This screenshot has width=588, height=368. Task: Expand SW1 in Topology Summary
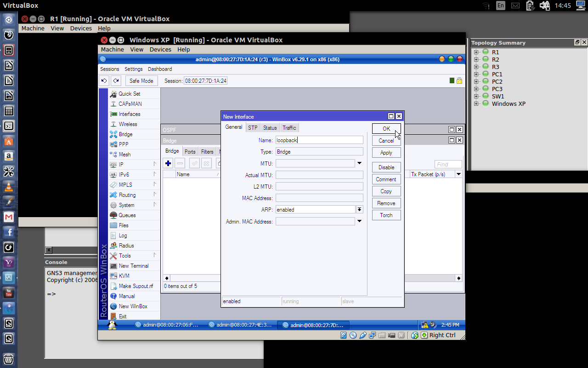pos(476,96)
